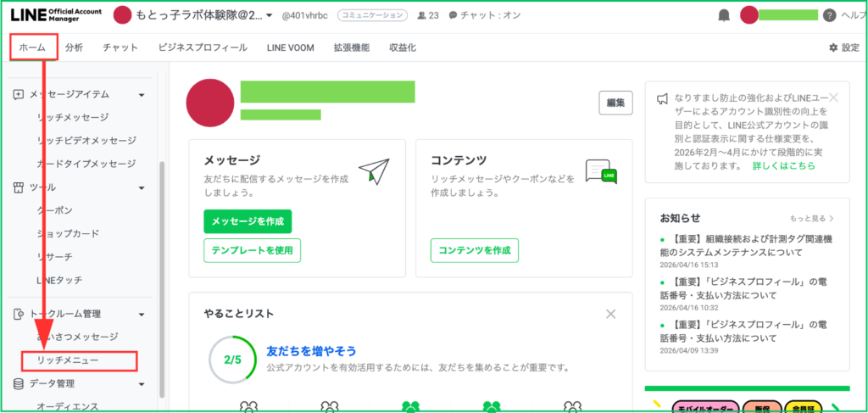Click the friends count icon showing 23
868x413 pixels.
[422, 15]
